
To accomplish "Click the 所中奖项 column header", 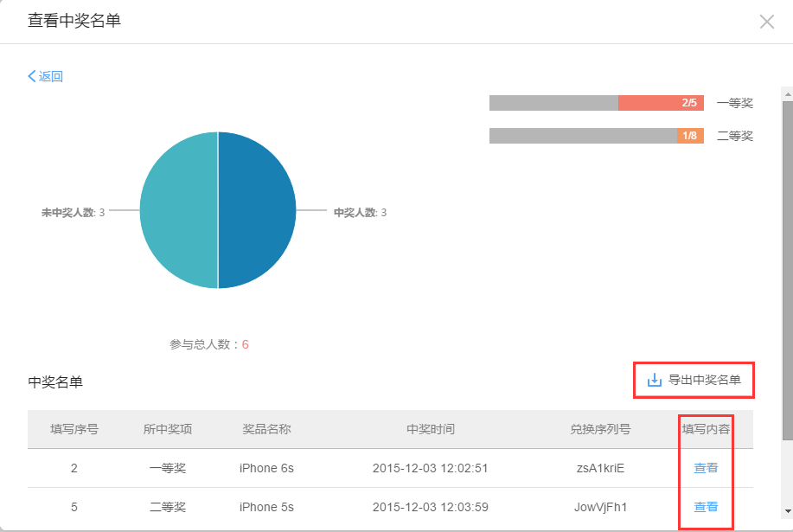I will tap(168, 429).
